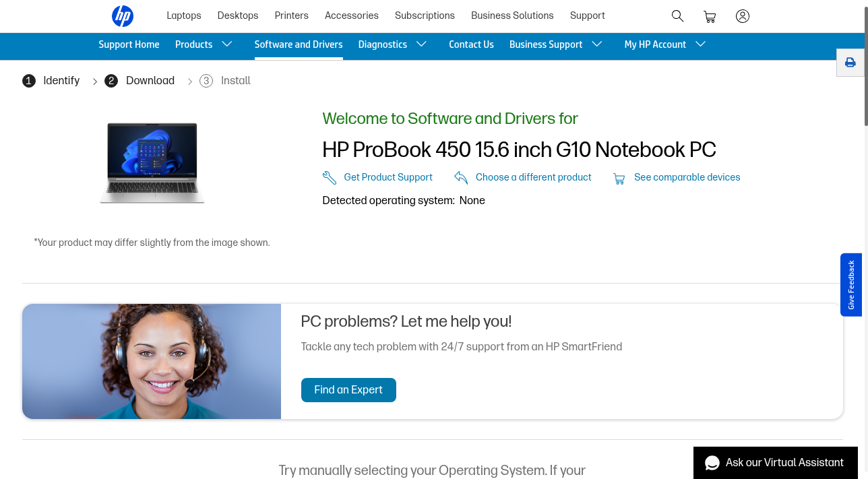Image resolution: width=868 pixels, height=479 pixels.
Task: Select step 2 Download
Action: tap(140, 81)
